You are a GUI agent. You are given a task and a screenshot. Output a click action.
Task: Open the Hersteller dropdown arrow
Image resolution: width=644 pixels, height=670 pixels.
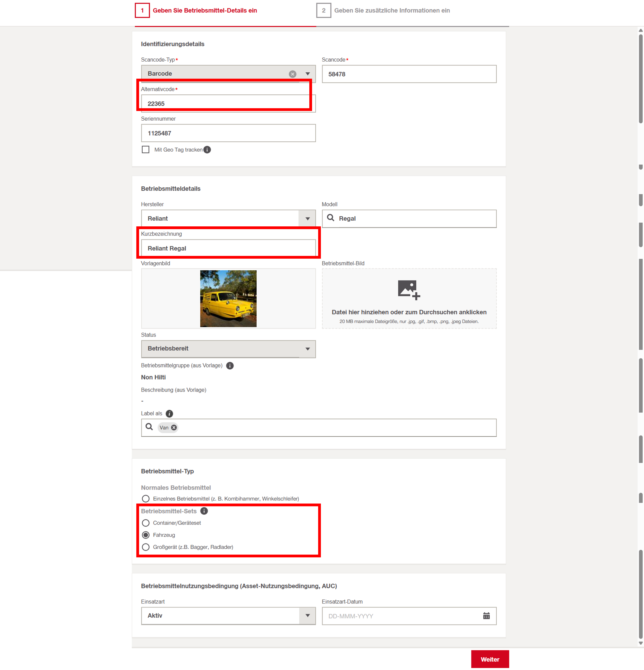click(x=307, y=219)
